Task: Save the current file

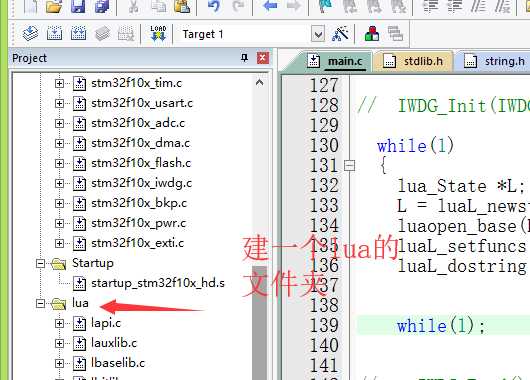Action: click(78, 6)
